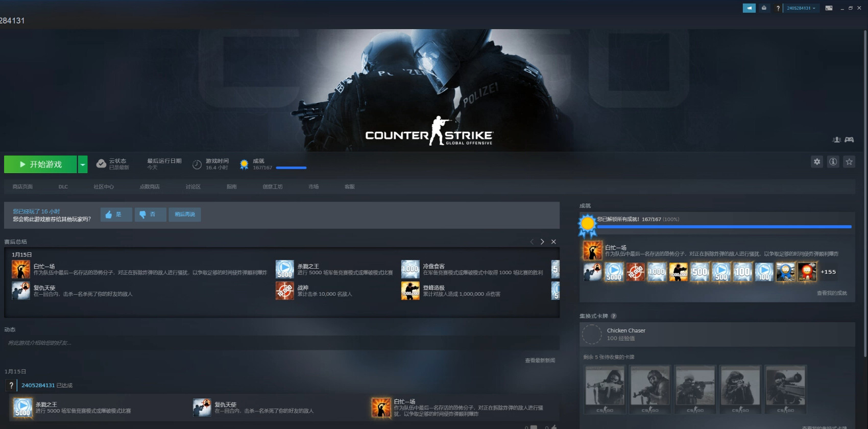Image resolution: width=868 pixels, height=429 pixels.
Task: Open the inbox envelope icon
Action: pos(764,8)
